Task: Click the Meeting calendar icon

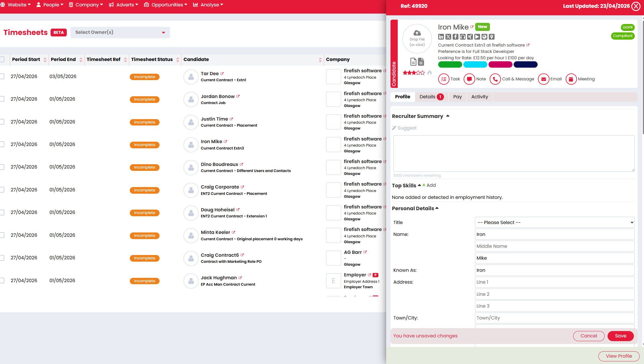Action: tap(571, 79)
